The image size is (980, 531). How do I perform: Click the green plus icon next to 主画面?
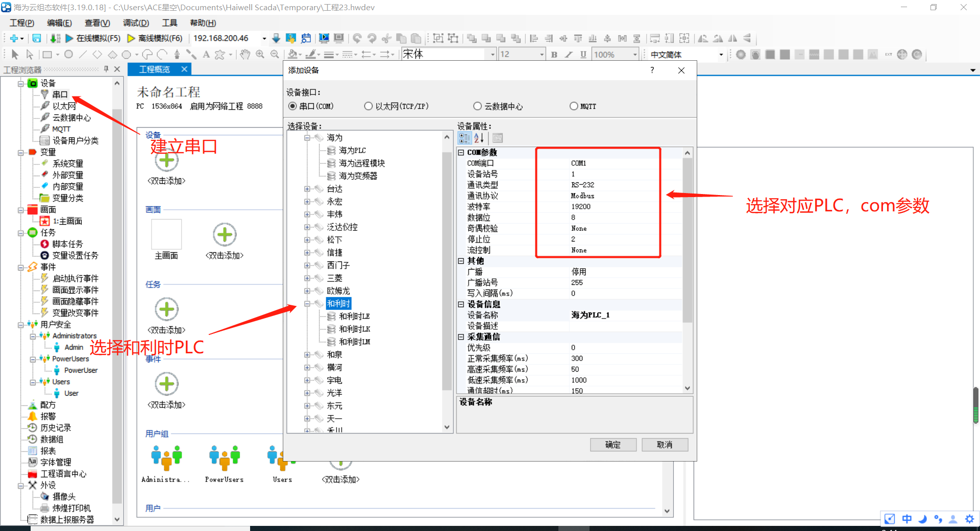point(225,235)
